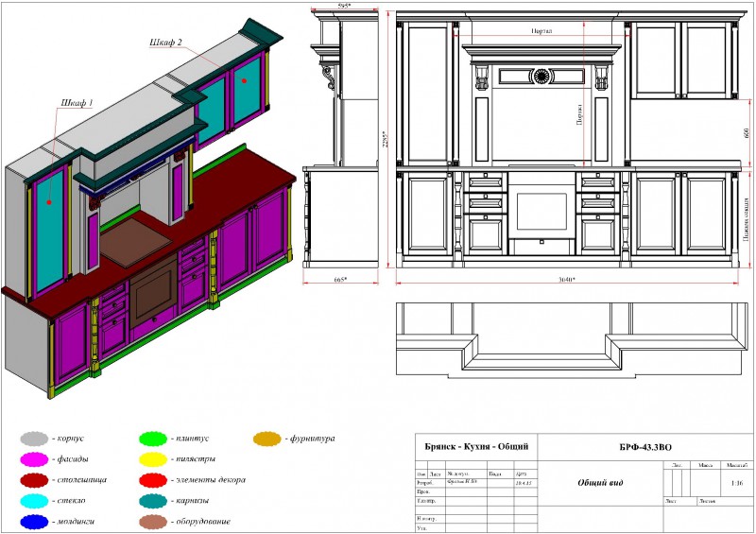This screenshot has height=534, width=756.
Task: Click the horizontal 'Портал' dimension label
Action: coord(541,31)
